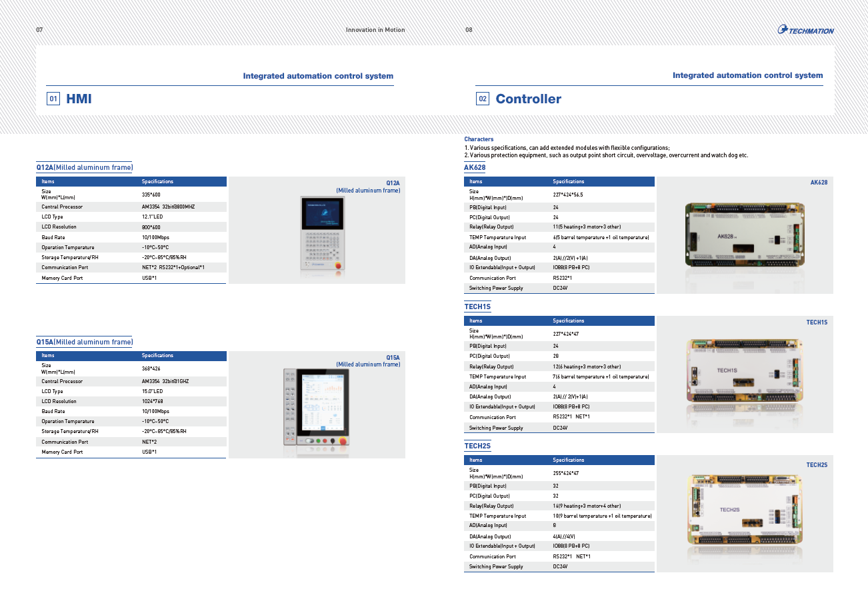Select '11(5 heating+3 motor+3 other)' relay value
The width and height of the screenshot is (868, 593).
pos(587,227)
